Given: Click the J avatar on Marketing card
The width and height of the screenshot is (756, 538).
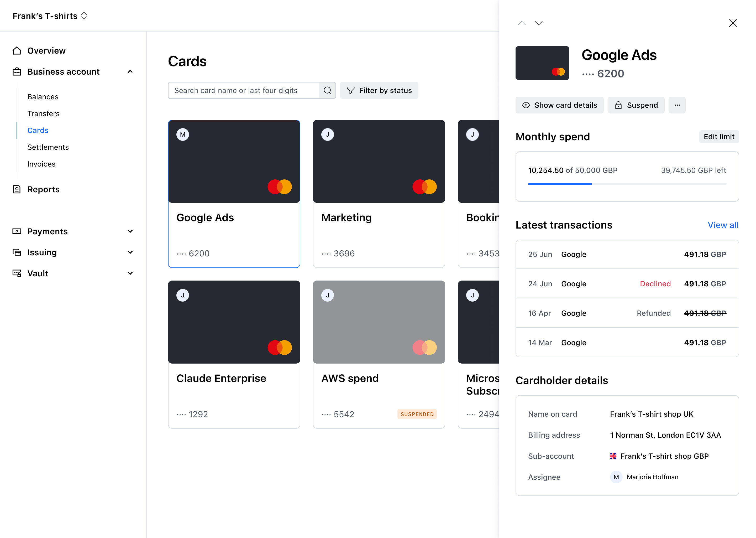Looking at the screenshot, I should (327, 134).
